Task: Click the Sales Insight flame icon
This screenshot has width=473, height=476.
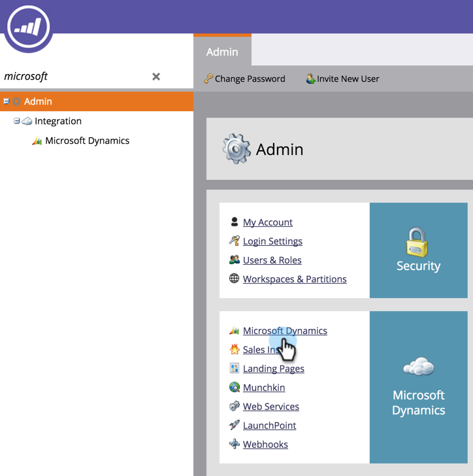Action: (235, 349)
